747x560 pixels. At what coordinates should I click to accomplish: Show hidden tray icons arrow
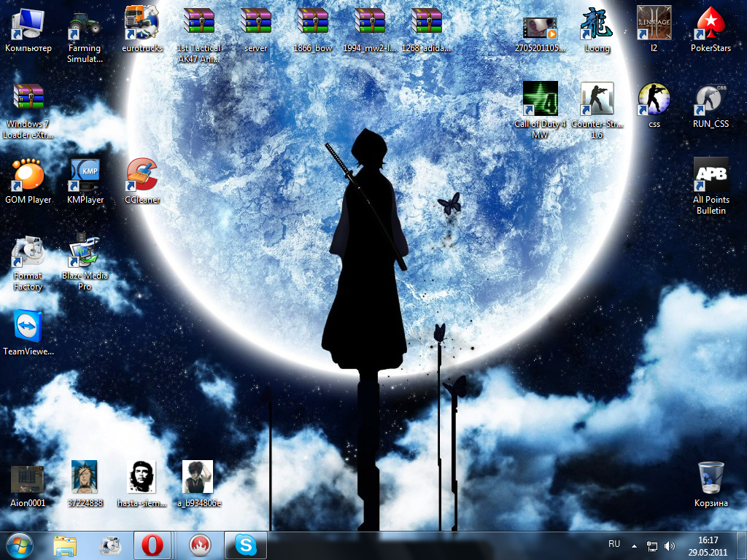click(634, 545)
